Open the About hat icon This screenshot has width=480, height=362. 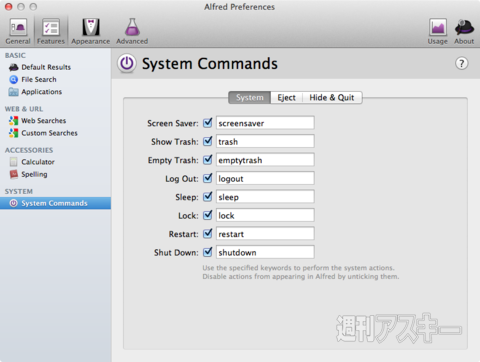pyautogui.click(x=464, y=31)
